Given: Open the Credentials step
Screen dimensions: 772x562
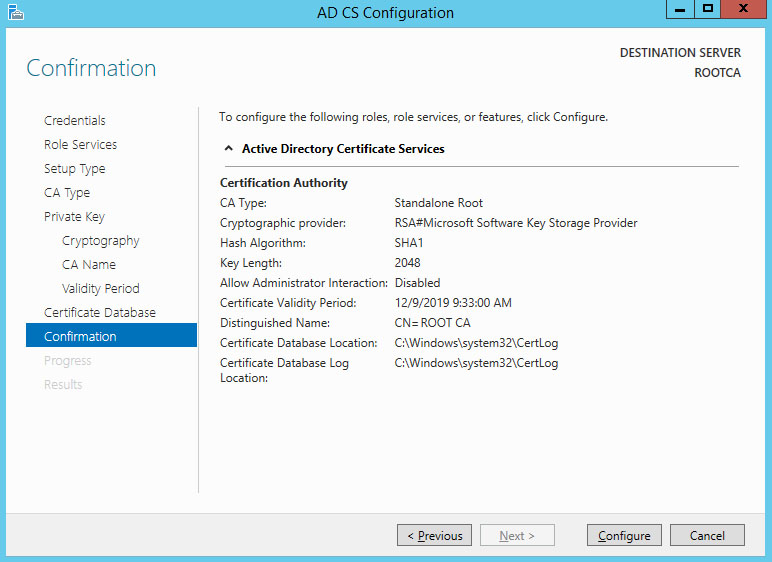Looking at the screenshot, I should (75, 121).
